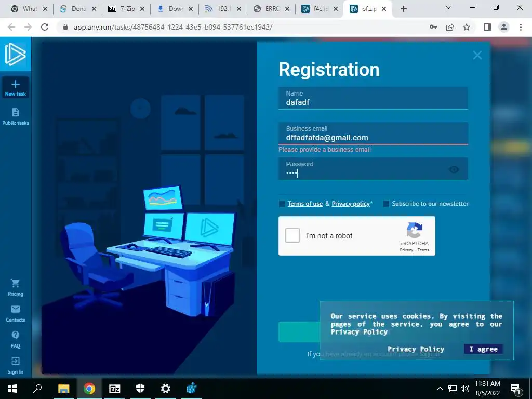Open saved passwords key icon
This screenshot has height=399, width=532.
pos(433,27)
